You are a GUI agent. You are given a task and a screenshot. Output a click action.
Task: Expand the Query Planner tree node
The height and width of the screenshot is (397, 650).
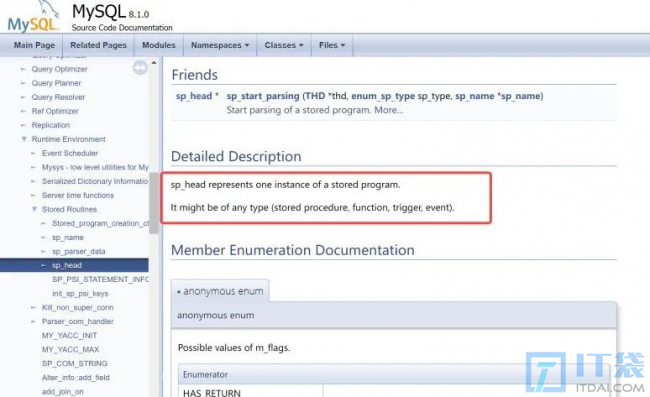24,83
